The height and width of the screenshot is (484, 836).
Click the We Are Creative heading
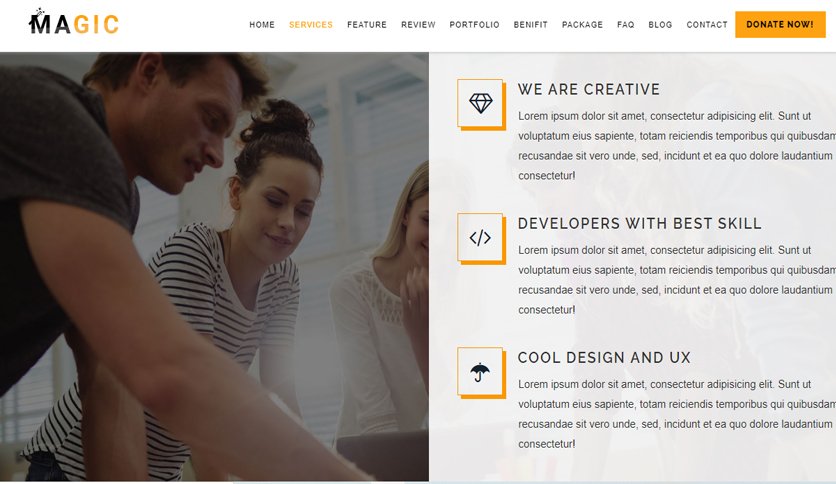click(x=589, y=89)
